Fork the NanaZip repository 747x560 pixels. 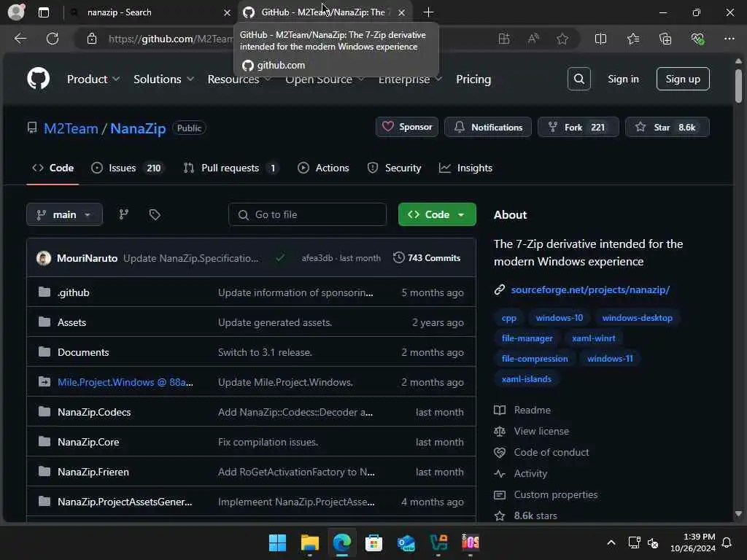pos(578,127)
